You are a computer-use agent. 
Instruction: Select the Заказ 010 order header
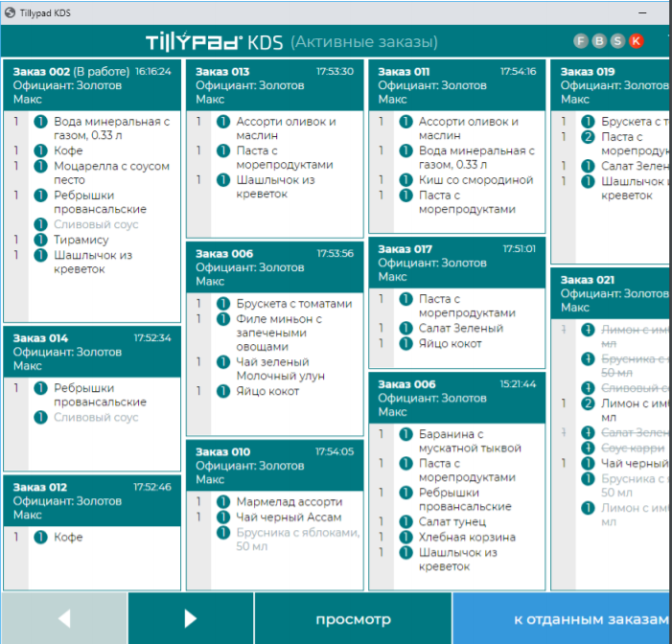pos(275,466)
